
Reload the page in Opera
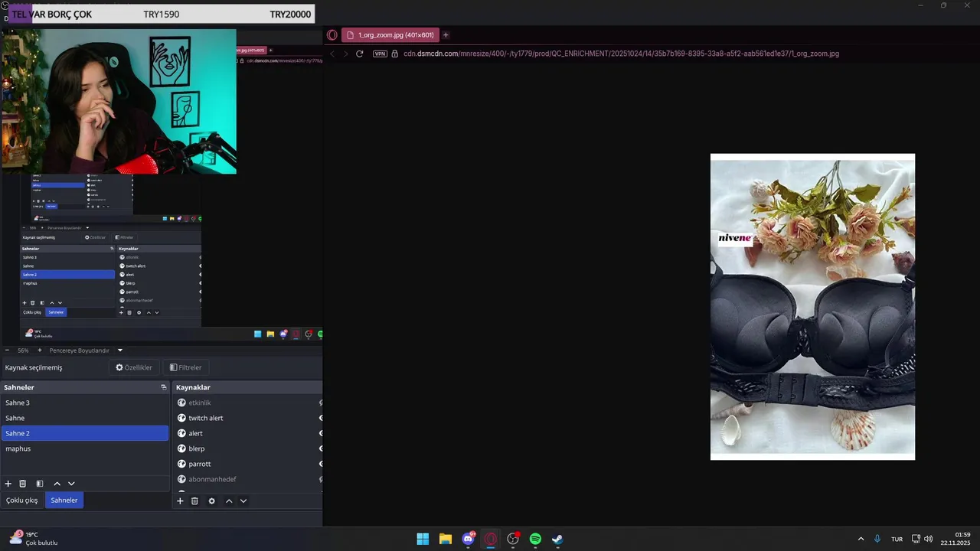[360, 54]
